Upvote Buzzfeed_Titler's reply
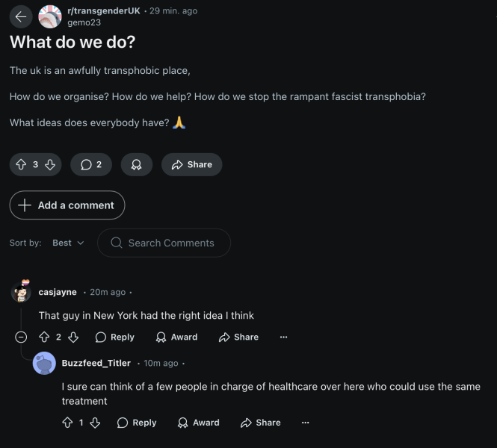The width and height of the screenshot is (497, 448). tap(67, 423)
